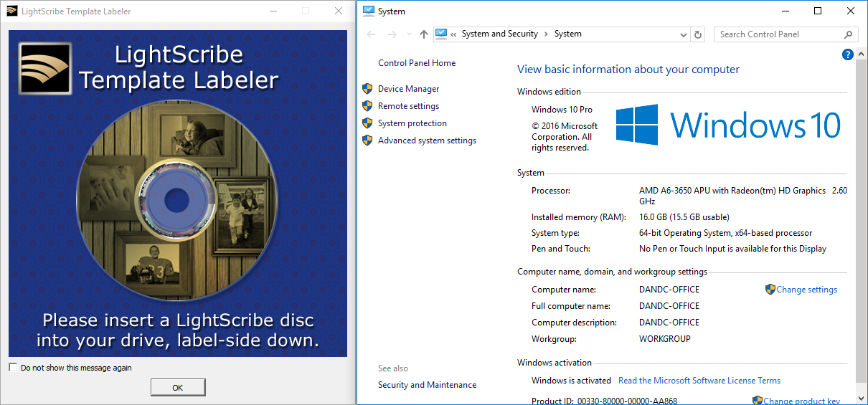Viewport: 868px width, 405px height.
Task: Click the search magnifier icon
Action: (848, 34)
